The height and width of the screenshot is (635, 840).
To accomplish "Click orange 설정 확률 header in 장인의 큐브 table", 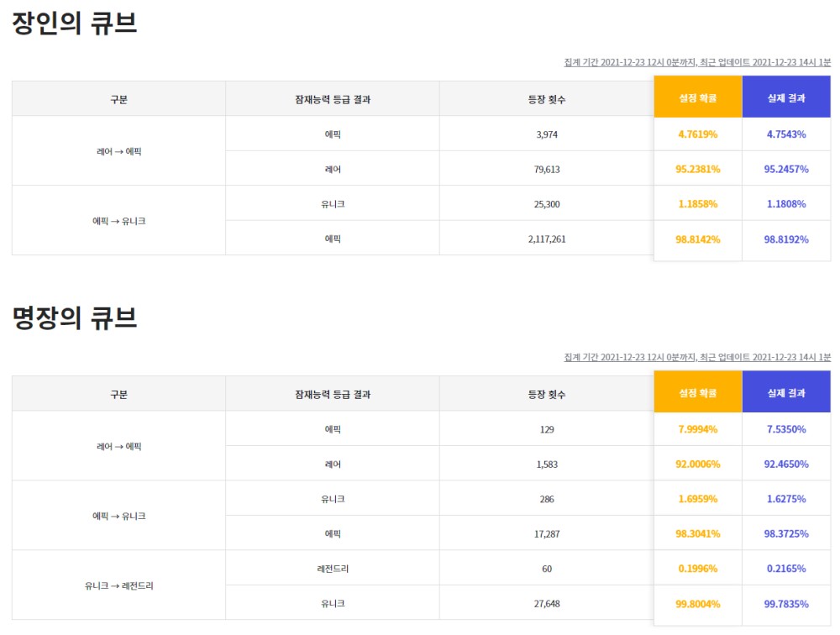I will [698, 97].
